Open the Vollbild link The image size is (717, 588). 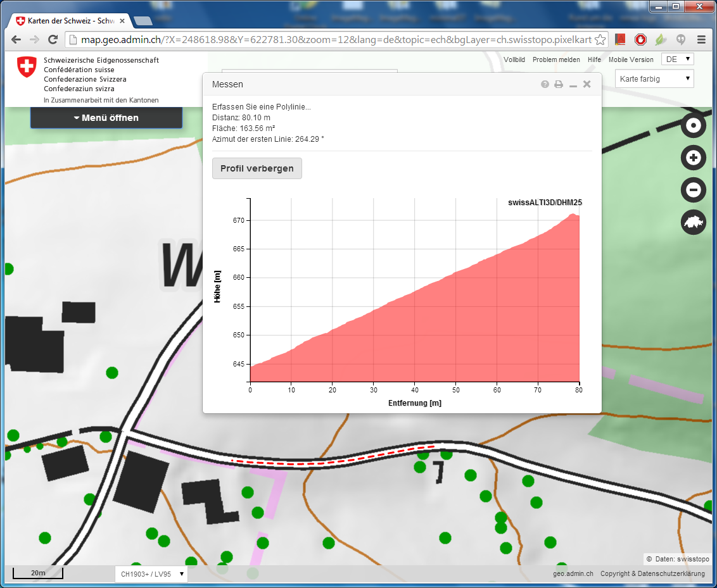[514, 59]
